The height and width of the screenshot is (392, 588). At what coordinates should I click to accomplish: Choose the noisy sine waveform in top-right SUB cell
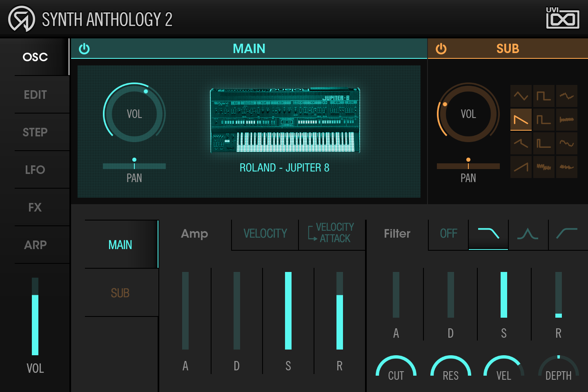[x=567, y=96]
